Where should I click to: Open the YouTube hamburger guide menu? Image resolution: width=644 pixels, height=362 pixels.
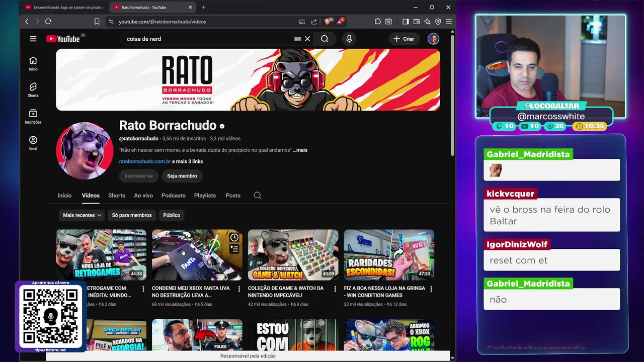pyautogui.click(x=33, y=39)
